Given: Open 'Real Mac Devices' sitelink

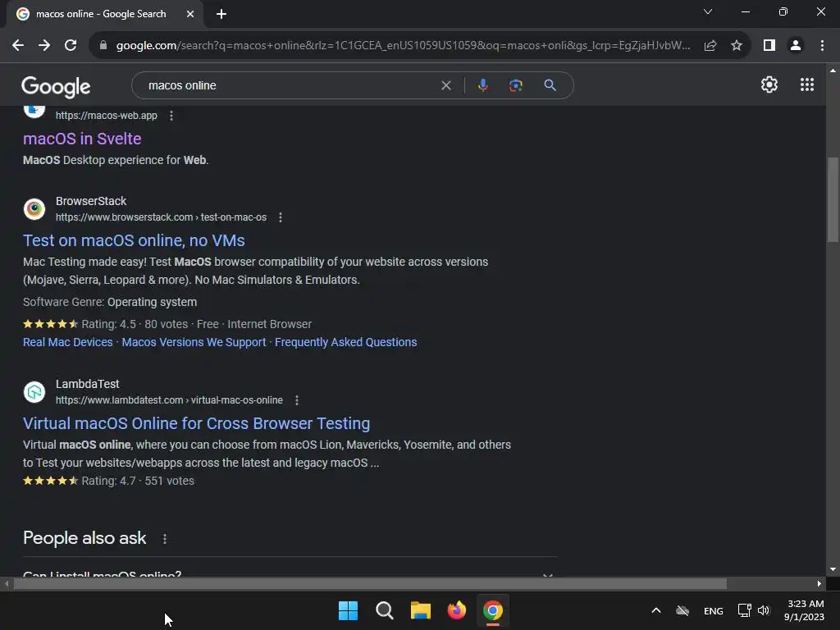Looking at the screenshot, I should pos(68,342).
